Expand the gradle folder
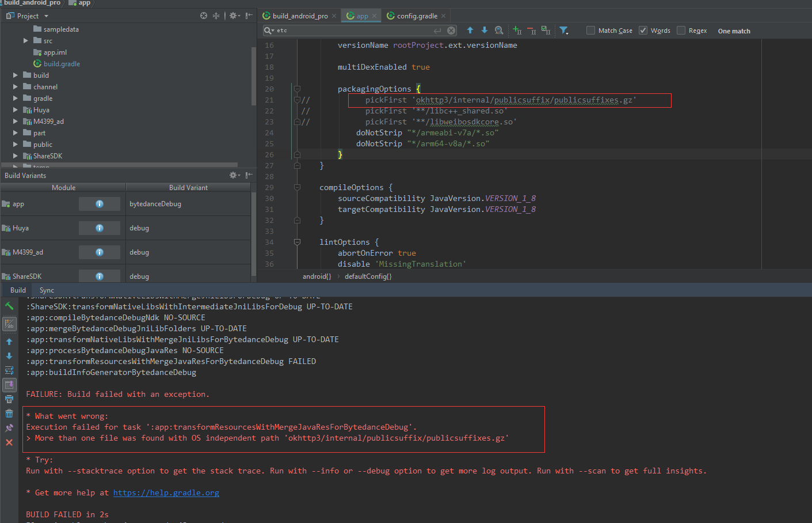The width and height of the screenshot is (812, 523). pos(15,98)
